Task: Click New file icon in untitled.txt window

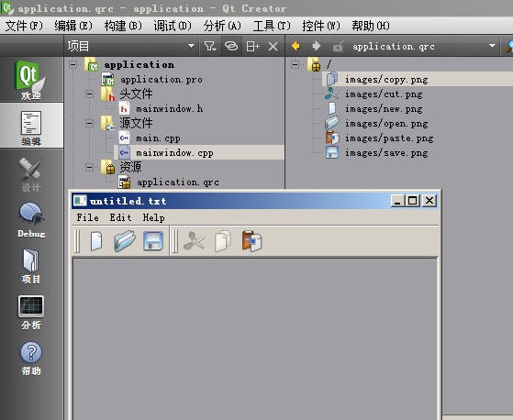Action: (x=96, y=241)
